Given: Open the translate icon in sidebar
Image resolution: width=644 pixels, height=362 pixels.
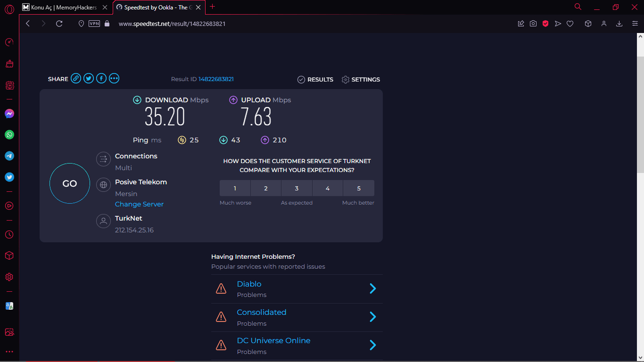Looking at the screenshot, I should pyautogui.click(x=9, y=306).
